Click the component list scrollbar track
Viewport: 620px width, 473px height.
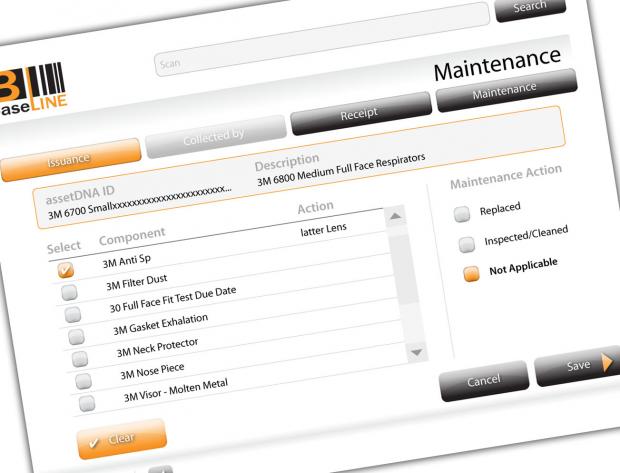point(406,284)
